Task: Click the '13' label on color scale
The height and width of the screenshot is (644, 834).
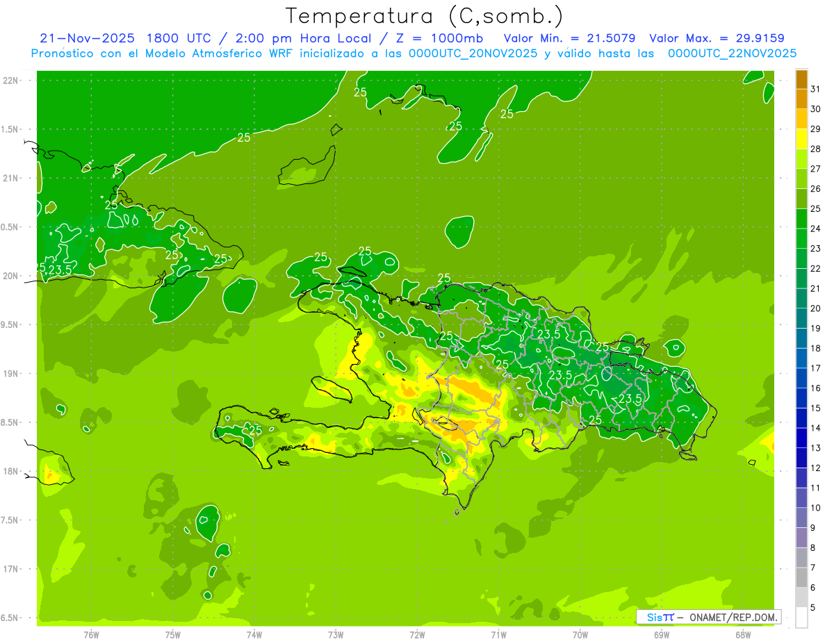Action: [x=816, y=448]
